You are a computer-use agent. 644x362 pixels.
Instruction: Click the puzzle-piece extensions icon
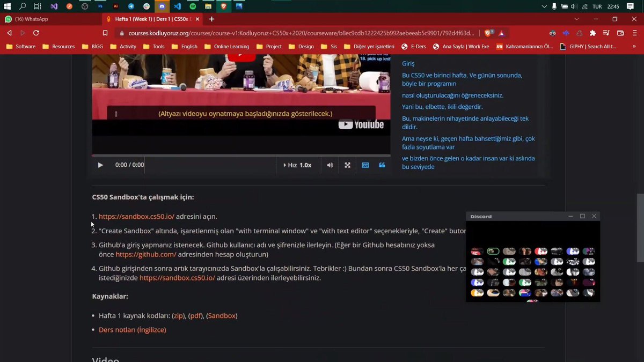[592, 33]
